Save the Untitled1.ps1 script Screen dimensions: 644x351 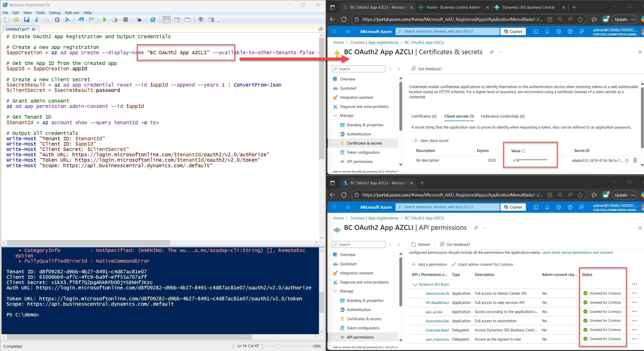(26, 20)
